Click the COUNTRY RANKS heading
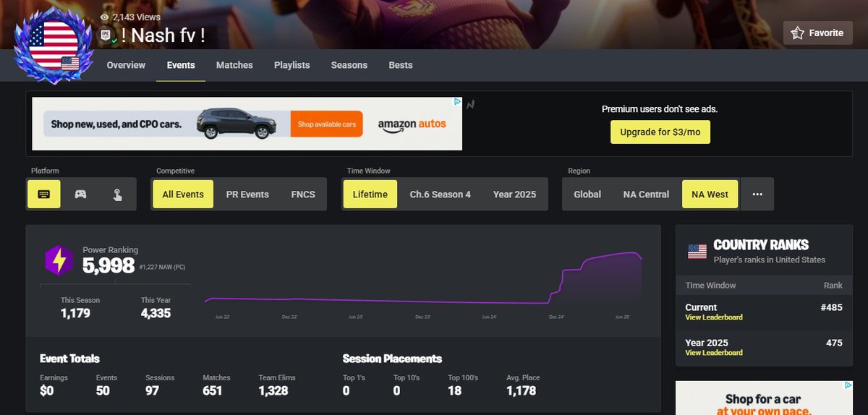Image resolution: width=868 pixels, height=415 pixels. pos(761,245)
